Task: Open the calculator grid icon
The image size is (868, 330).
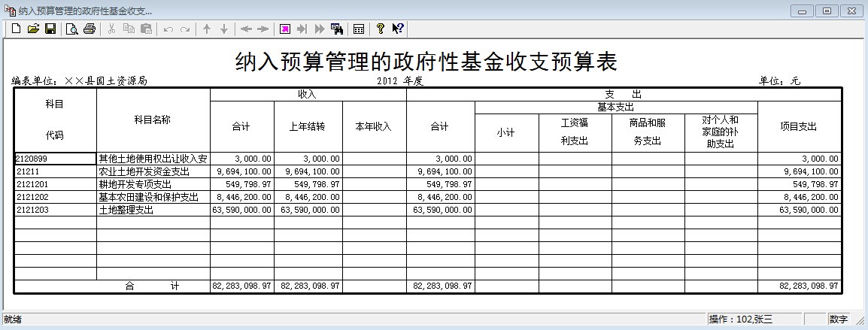Action: (x=359, y=29)
